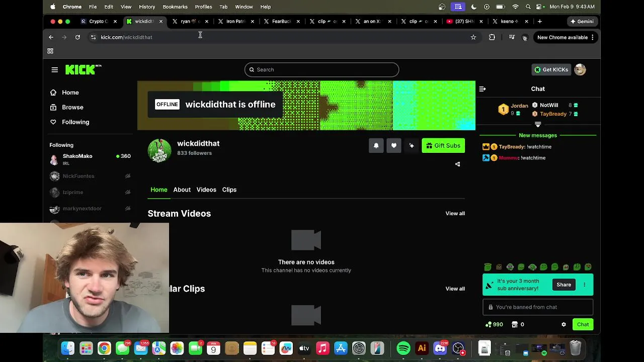Click the notification bell for wickdidthat
The image size is (644, 362).
click(376, 146)
